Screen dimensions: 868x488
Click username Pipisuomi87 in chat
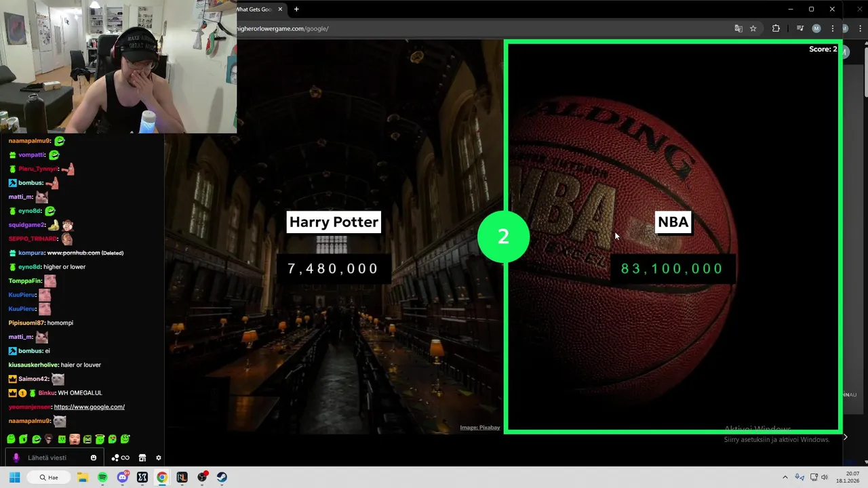[x=26, y=323]
